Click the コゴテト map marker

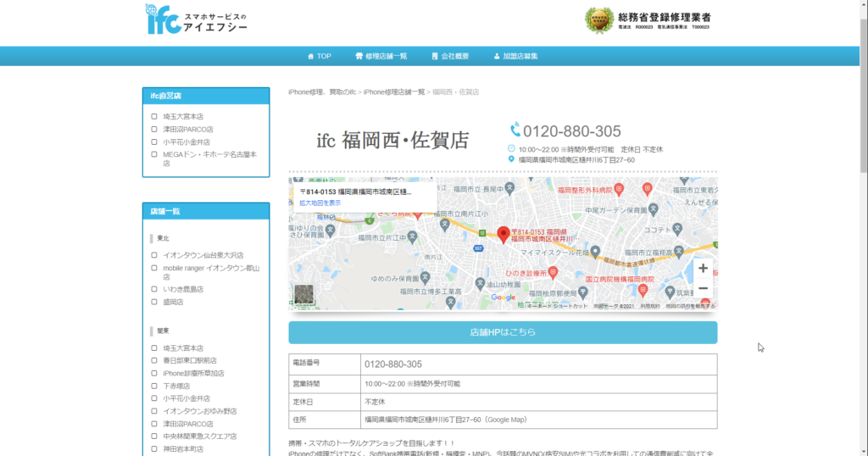click(677, 229)
